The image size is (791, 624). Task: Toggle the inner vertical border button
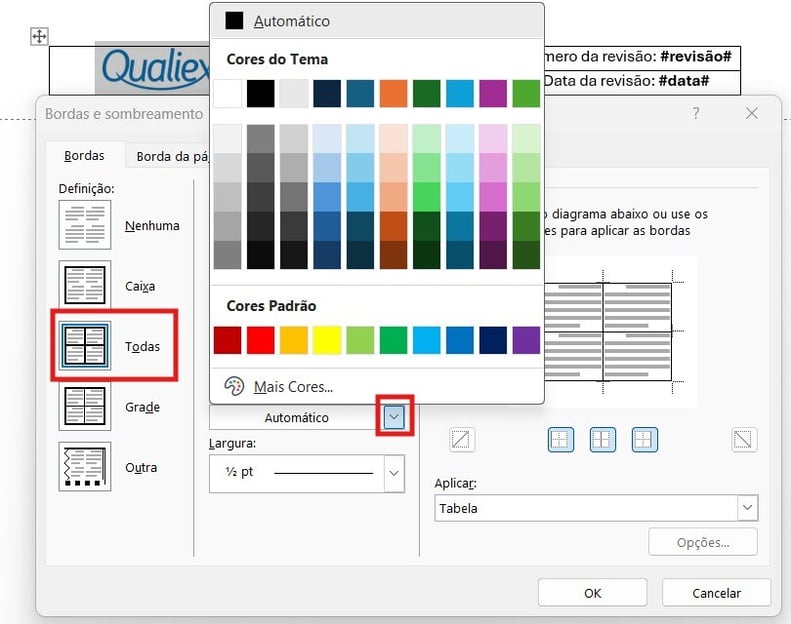(x=602, y=439)
